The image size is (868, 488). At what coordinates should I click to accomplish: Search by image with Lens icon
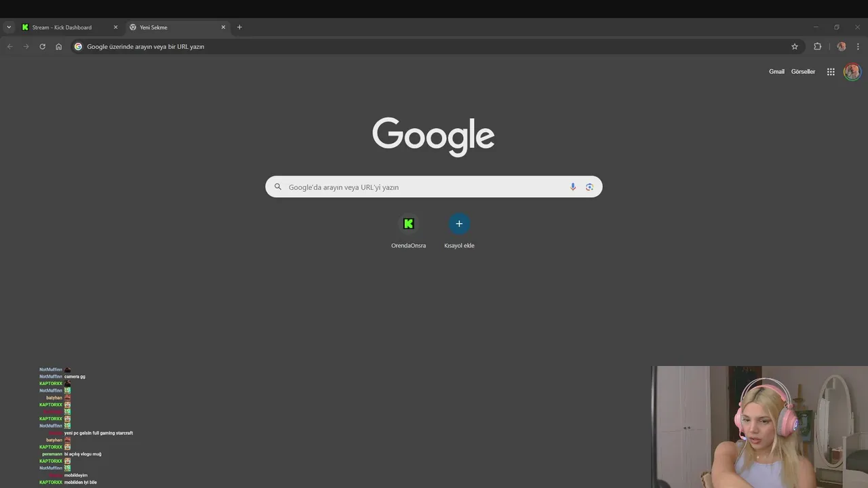[x=590, y=187]
